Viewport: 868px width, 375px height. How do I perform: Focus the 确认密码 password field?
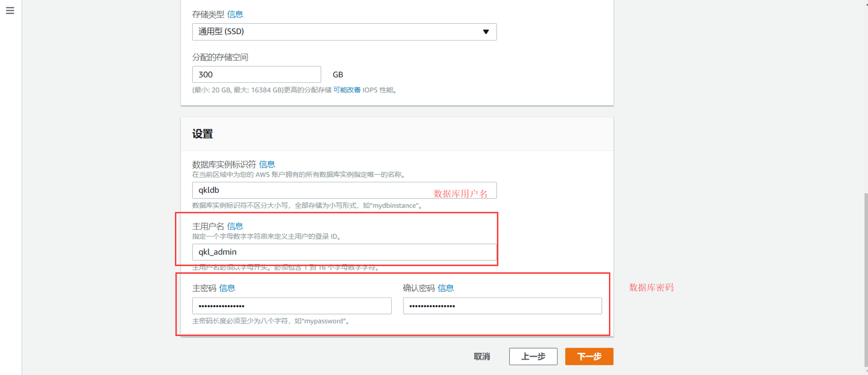pos(502,306)
